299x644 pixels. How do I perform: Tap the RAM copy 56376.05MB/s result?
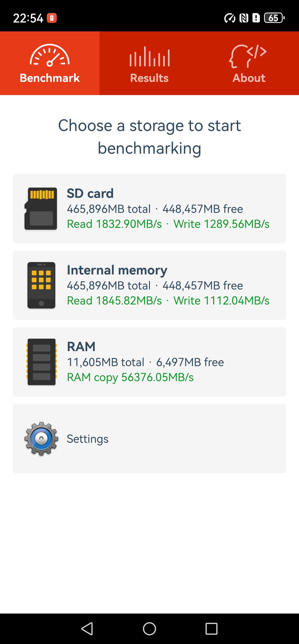tap(130, 377)
